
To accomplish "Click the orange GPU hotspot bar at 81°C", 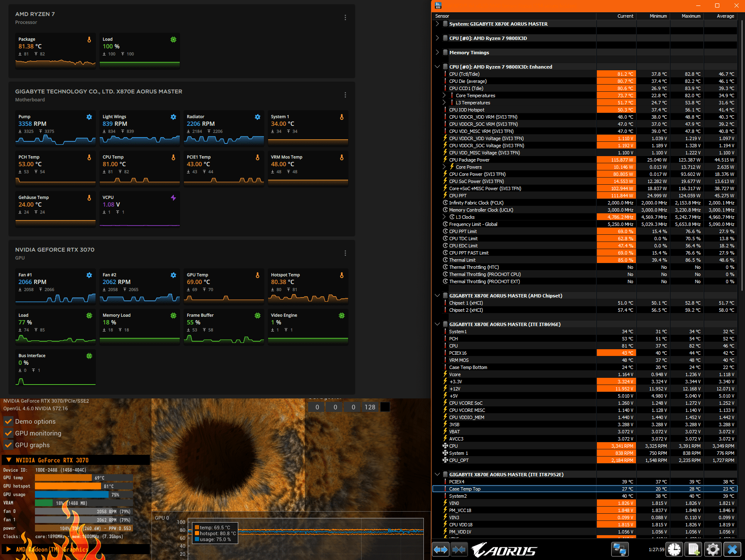I will (x=68, y=486).
